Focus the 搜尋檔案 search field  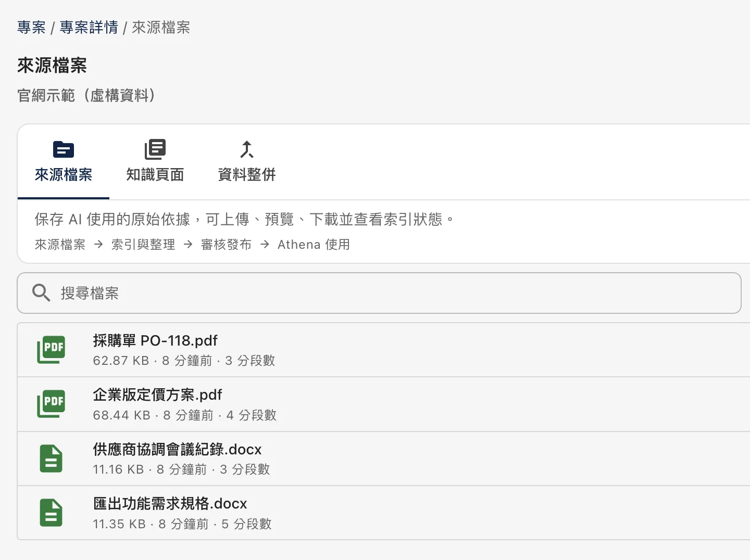point(379,293)
